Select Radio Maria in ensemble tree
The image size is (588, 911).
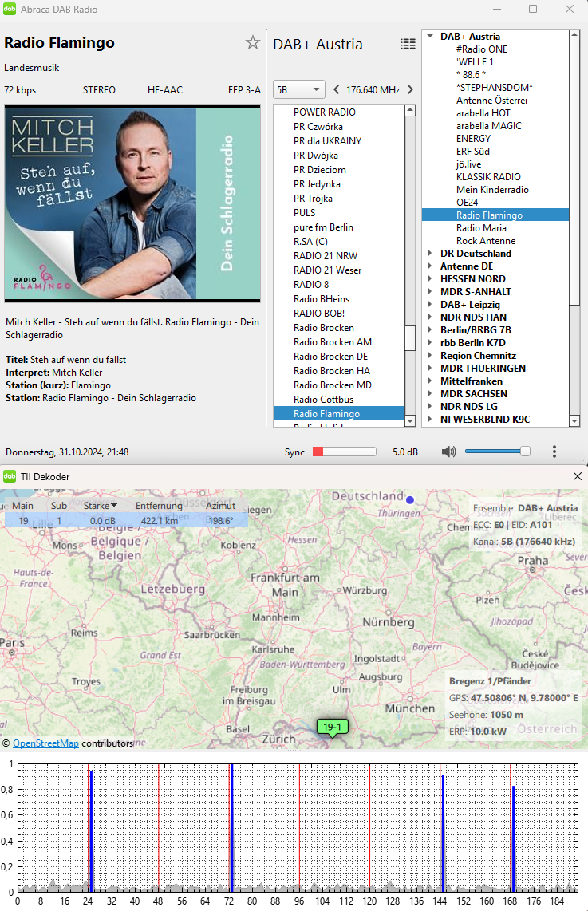(x=481, y=228)
